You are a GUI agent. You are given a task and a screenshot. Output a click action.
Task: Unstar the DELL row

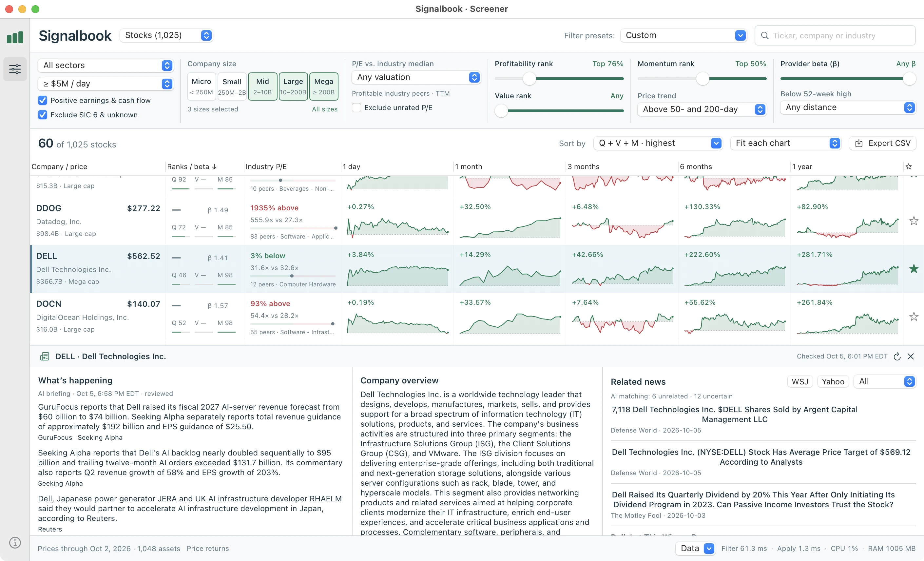pos(914,268)
